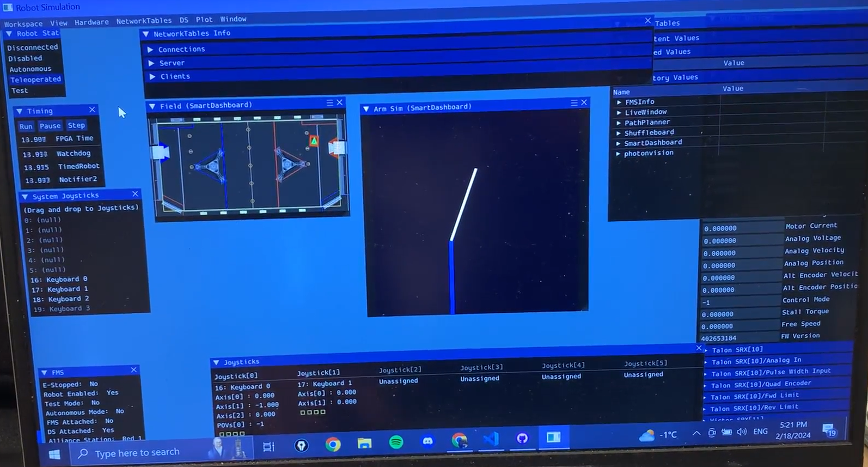Click the Run timing button
Image resolution: width=868 pixels, height=467 pixels.
[26, 126]
